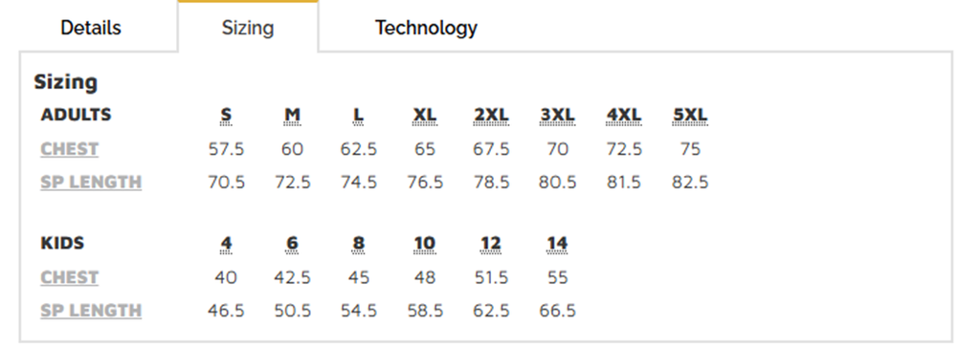Click the 2XL size column header
Viewport: 980px width, 347px height.
point(491,116)
